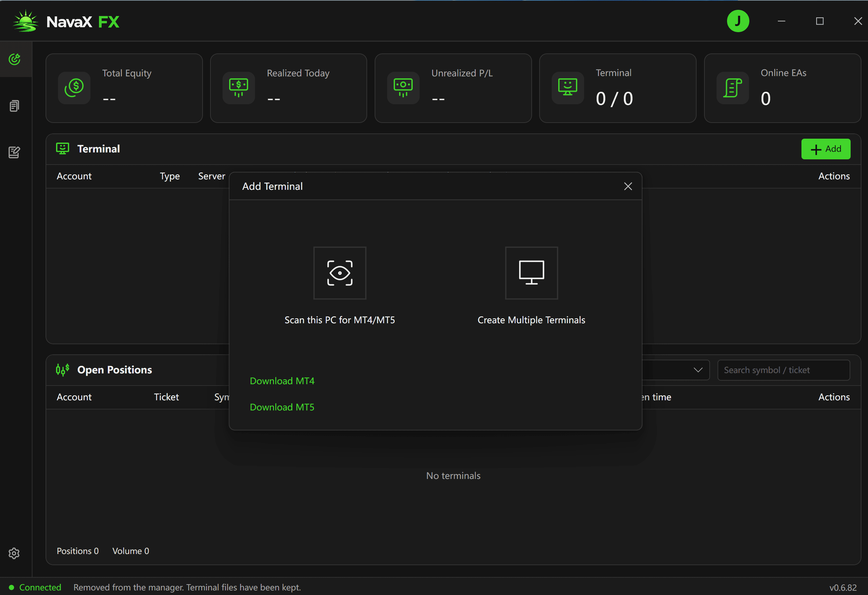Click the version v0.6.82 label

pos(843,587)
